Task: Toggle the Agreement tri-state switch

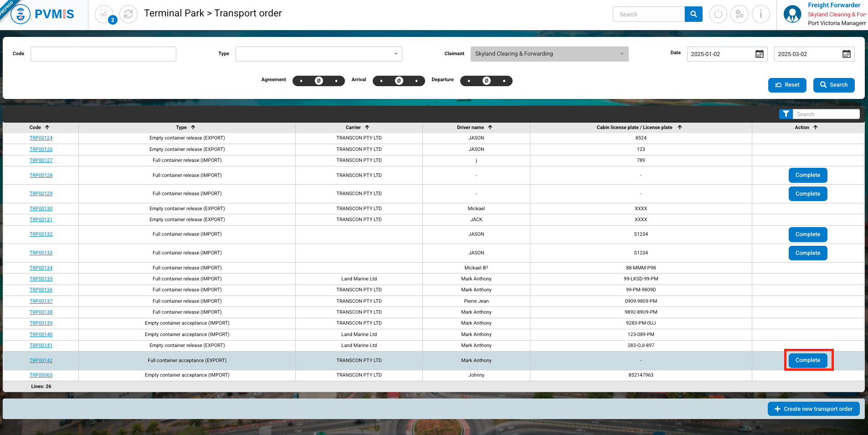Action: click(x=318, y=81)
